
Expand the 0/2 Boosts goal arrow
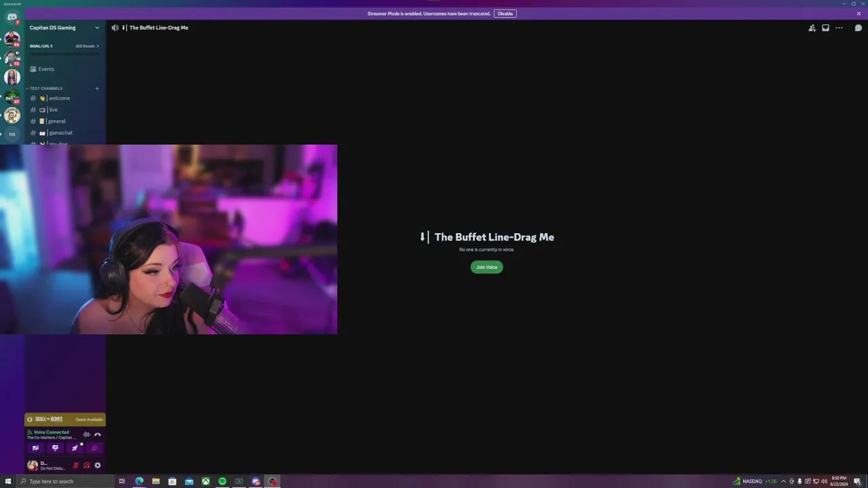(98, 46)
